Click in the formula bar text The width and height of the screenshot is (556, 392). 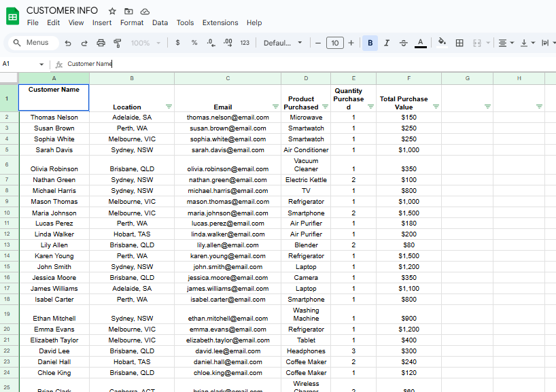click(x=90, y=64)
